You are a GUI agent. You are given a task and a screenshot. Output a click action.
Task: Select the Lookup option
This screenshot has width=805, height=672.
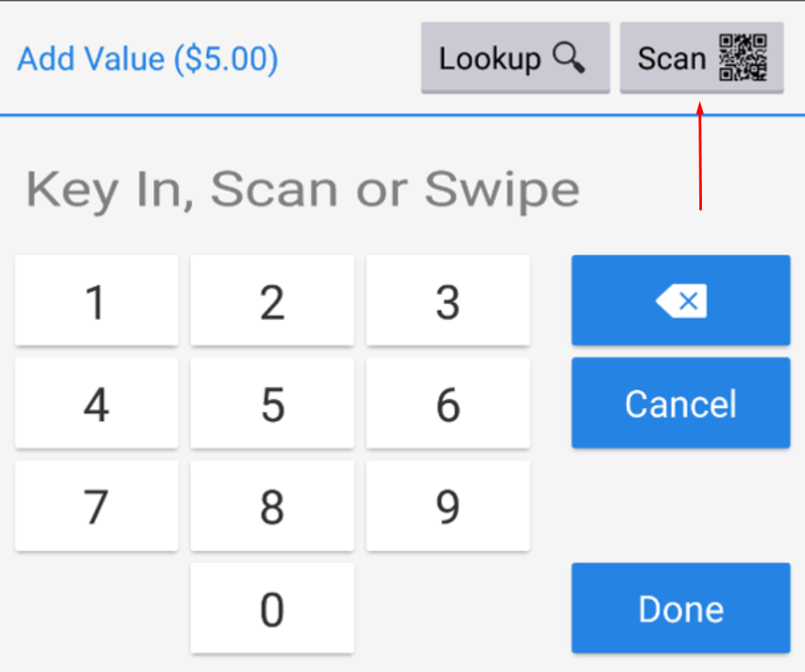pyautogui.click(x=514, y=58)
